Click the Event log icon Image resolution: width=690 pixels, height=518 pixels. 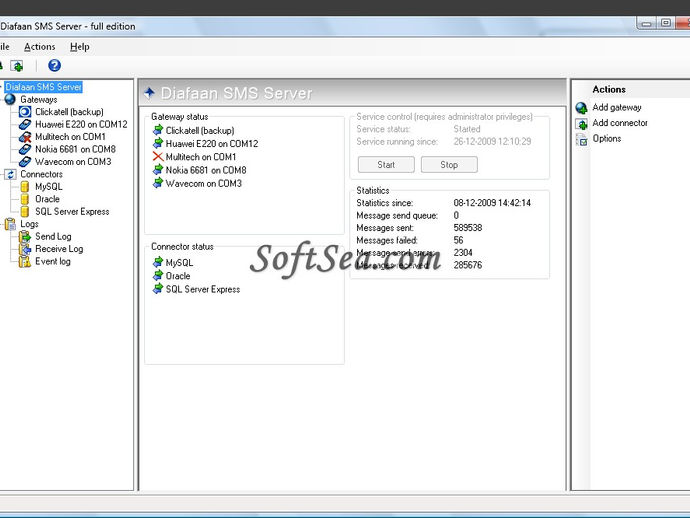[25, 261]
